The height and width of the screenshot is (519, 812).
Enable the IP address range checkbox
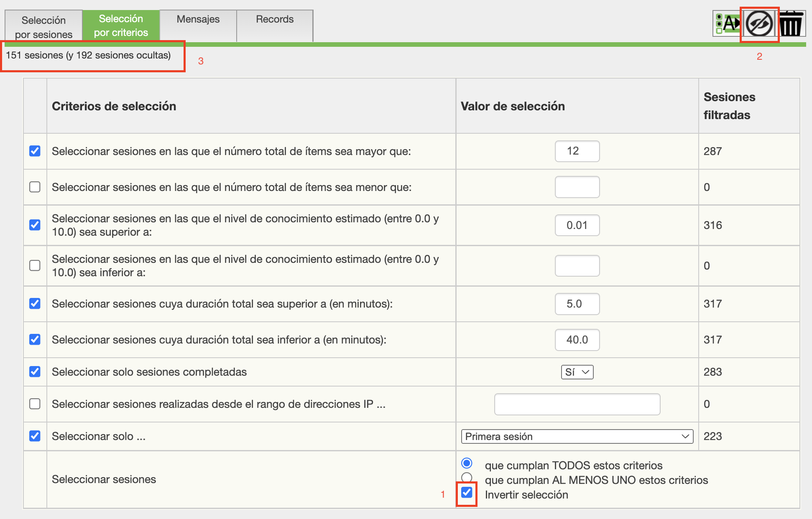pyautogui.click(x=35, y=404)
